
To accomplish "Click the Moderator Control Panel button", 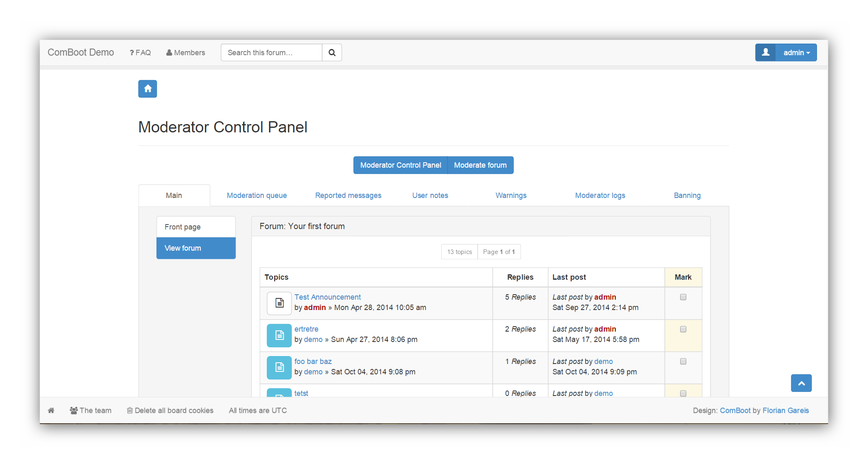I will 401,165.
